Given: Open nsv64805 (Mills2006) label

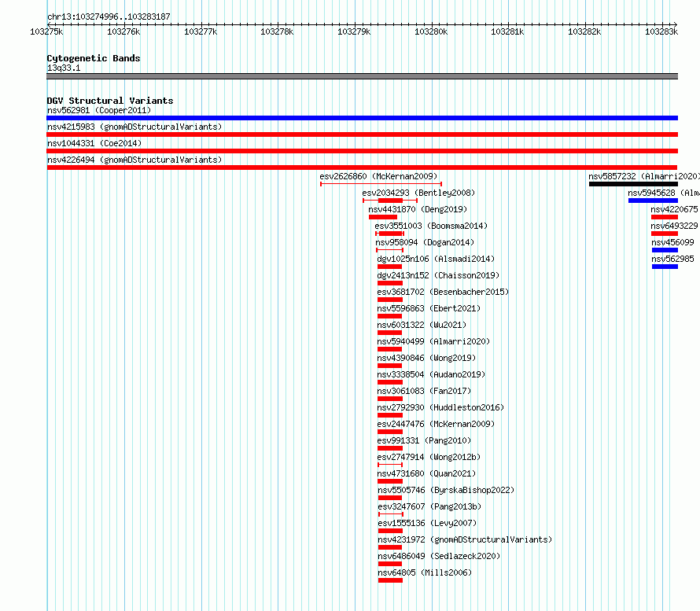Looking at the screenshot, I should [x=425, y=572].
